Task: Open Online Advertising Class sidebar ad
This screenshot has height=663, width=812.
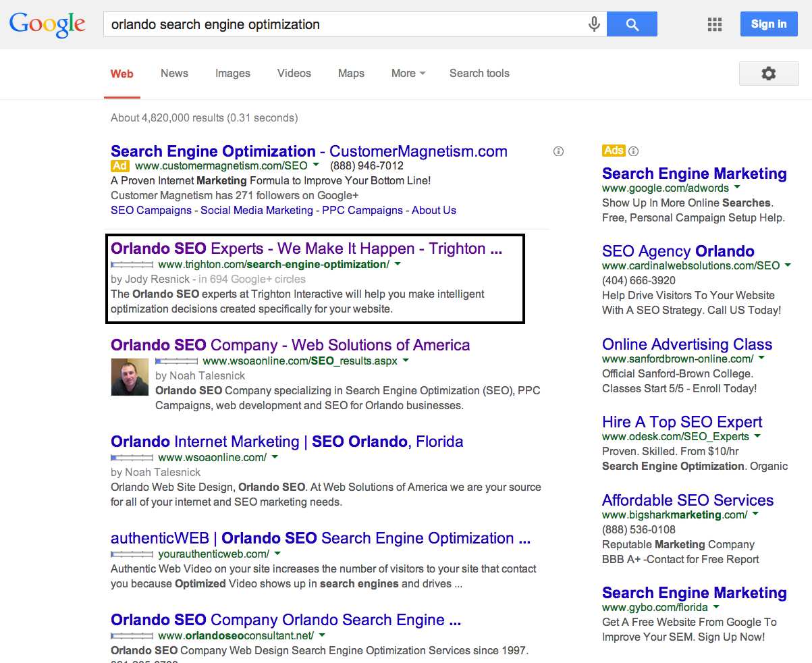Action: pyautogui.click(x=687, y=344)
